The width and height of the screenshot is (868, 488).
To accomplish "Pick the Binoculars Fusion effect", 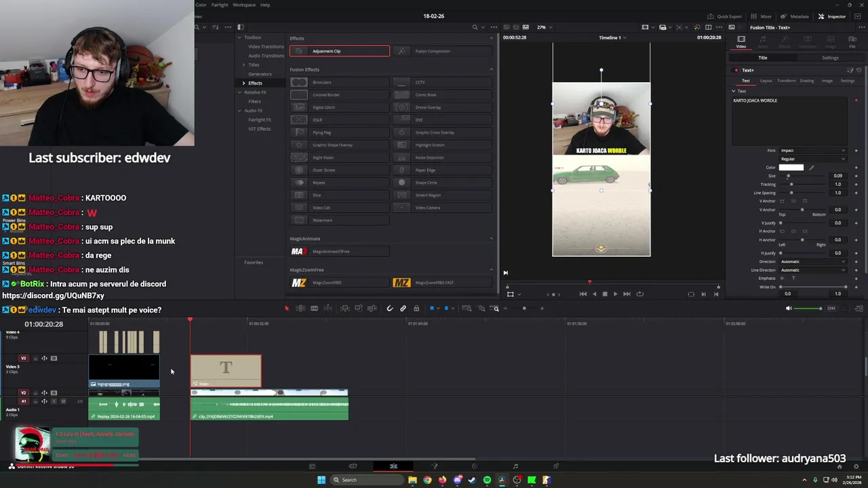I will click(x=340, y=82).
